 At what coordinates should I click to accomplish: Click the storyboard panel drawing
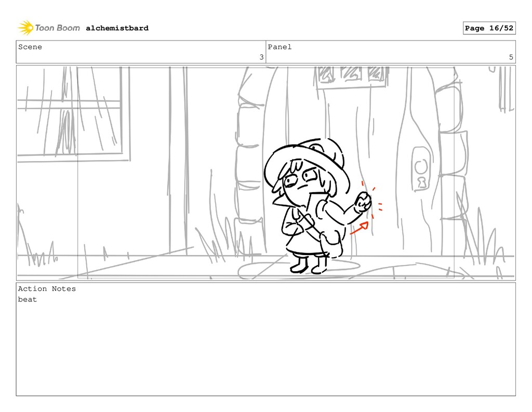(x=266, y=172)
